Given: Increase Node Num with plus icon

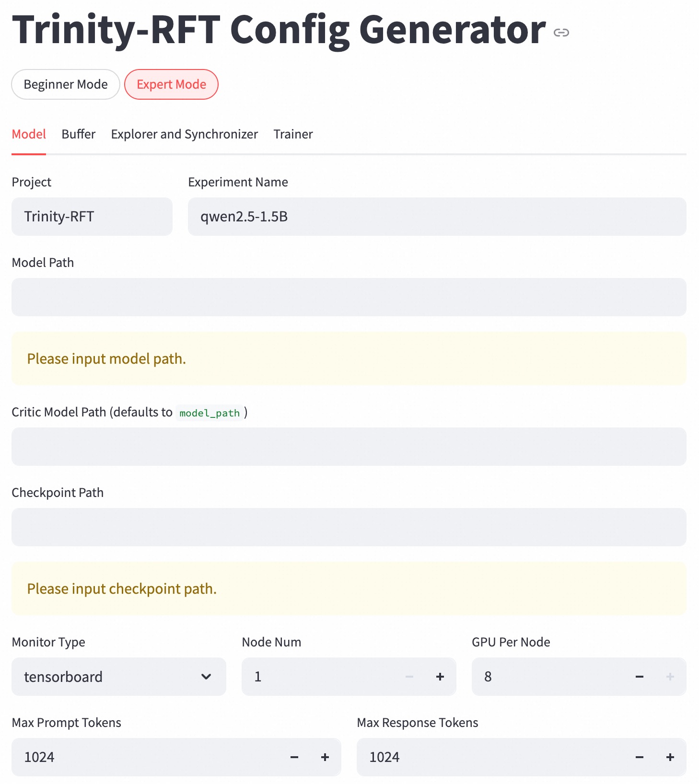Looking at the screenshot, I should point(440,677).
